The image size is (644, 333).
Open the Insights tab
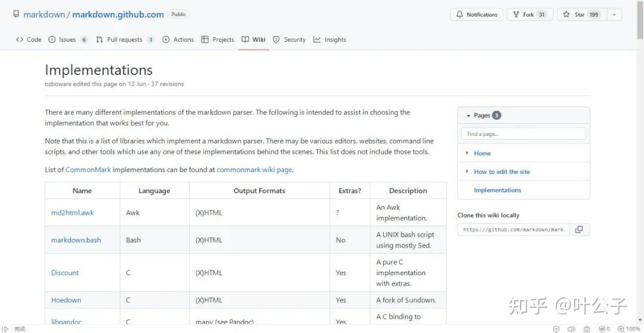point(330,39)
